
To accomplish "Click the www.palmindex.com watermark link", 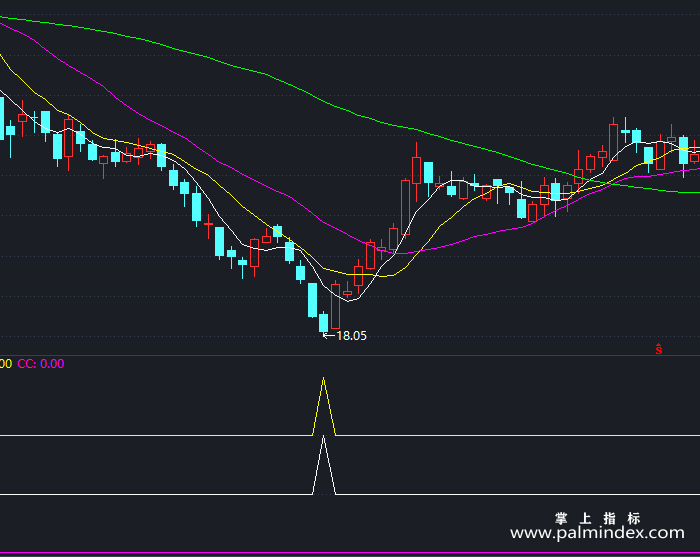I will pyautogui.click(x=597, y=533).
